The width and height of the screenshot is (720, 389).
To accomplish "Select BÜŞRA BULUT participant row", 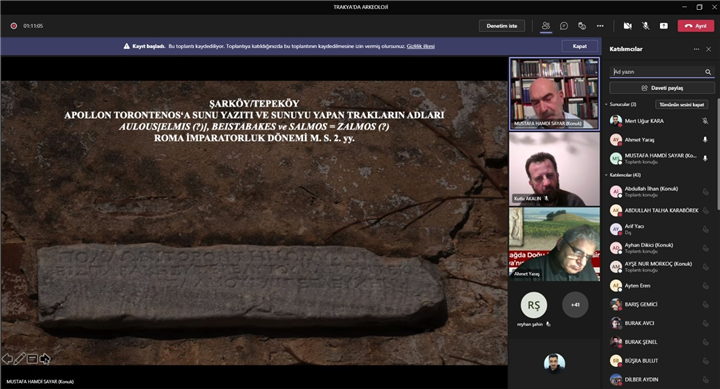I will coord(660,361).
